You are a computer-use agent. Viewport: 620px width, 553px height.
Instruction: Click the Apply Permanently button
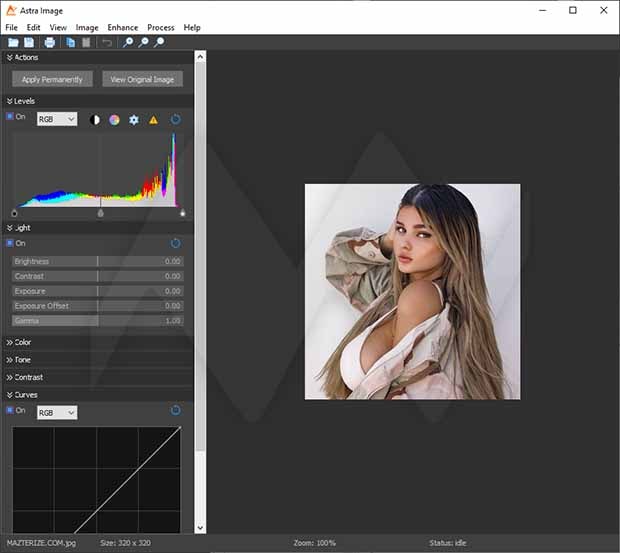(x=52, y=79)
